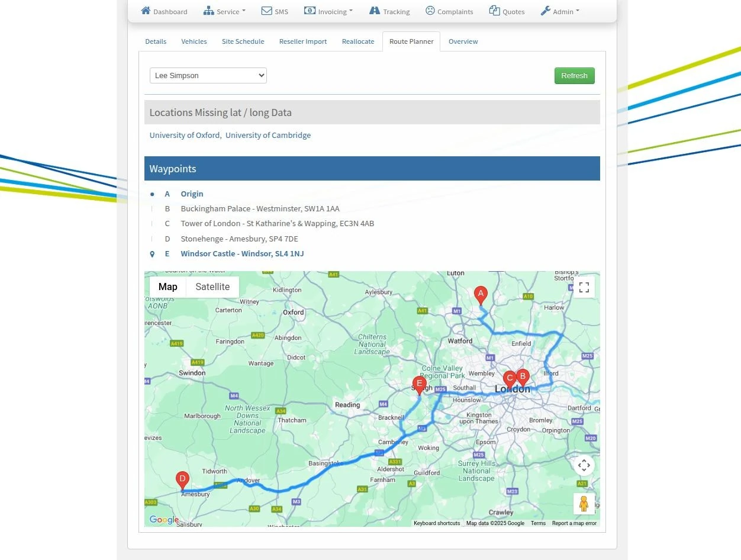Click the Complaints frown face icon
Screen dimensions: 741x560
pyautogui.click(x=430, y=11)
